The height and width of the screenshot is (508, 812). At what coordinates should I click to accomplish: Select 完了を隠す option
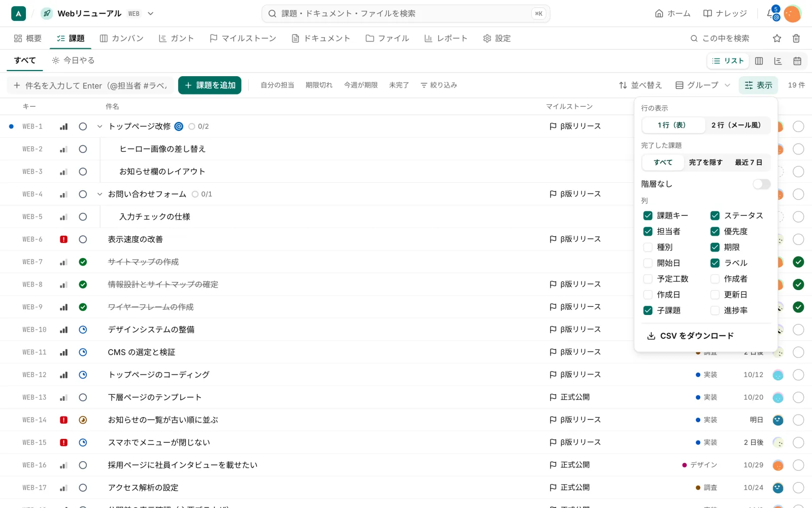click(x=705, y=163)
